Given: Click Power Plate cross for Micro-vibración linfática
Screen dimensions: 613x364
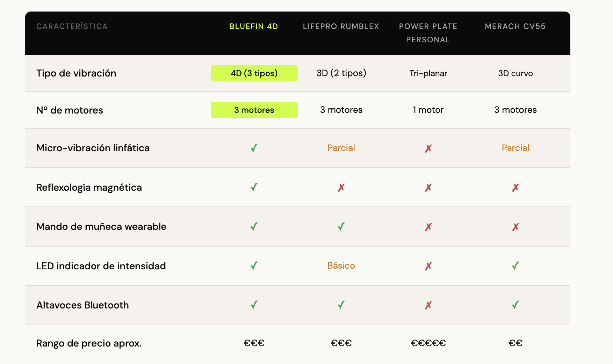Looking at the screenshot, I should 428,148.
